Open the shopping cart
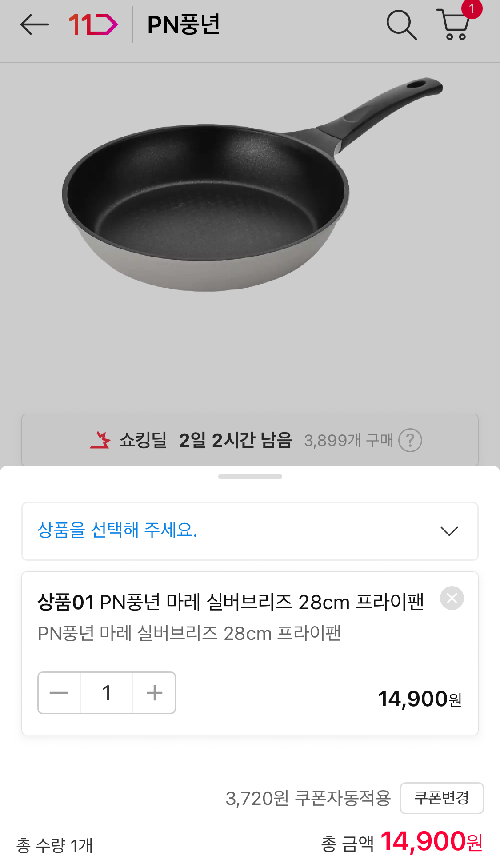500x868 pixels. click(x=454, y=24)
